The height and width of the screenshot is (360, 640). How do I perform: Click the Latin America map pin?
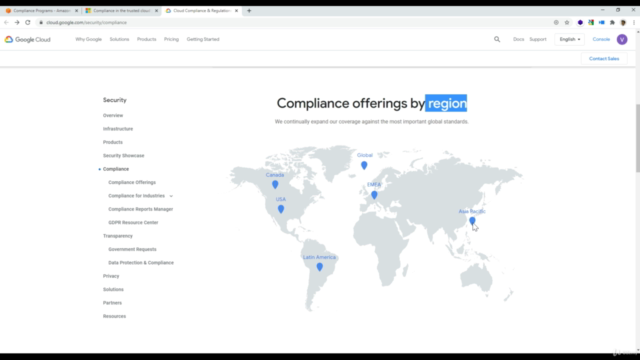320,267
